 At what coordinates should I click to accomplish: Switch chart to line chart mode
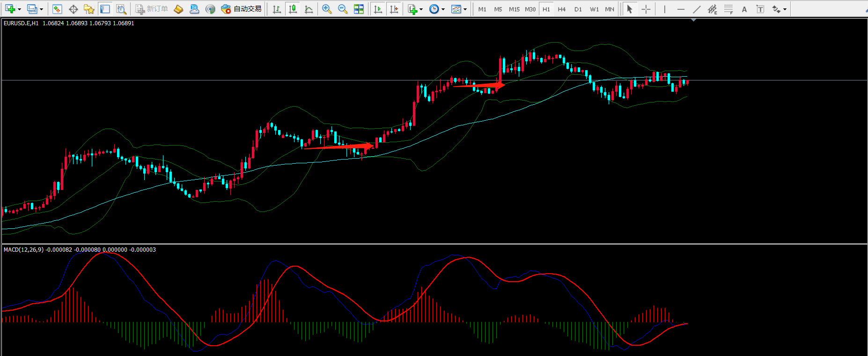(x=309, y=9)
